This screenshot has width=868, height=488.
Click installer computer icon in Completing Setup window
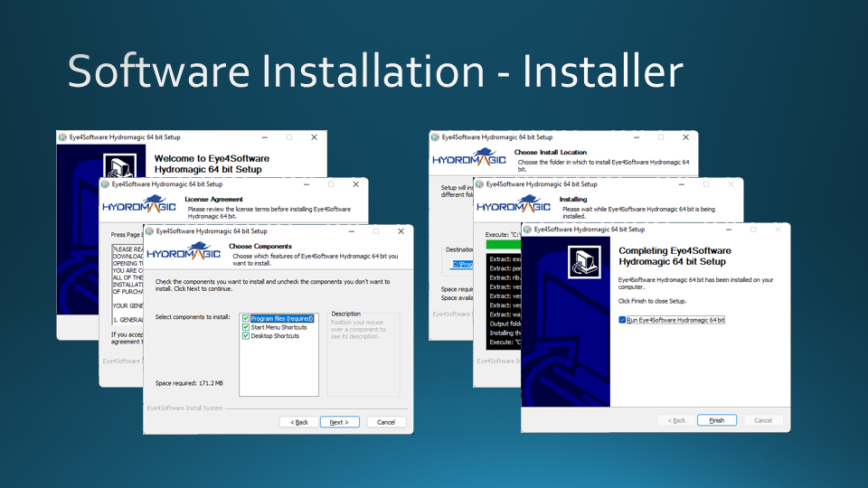(584, 262)
